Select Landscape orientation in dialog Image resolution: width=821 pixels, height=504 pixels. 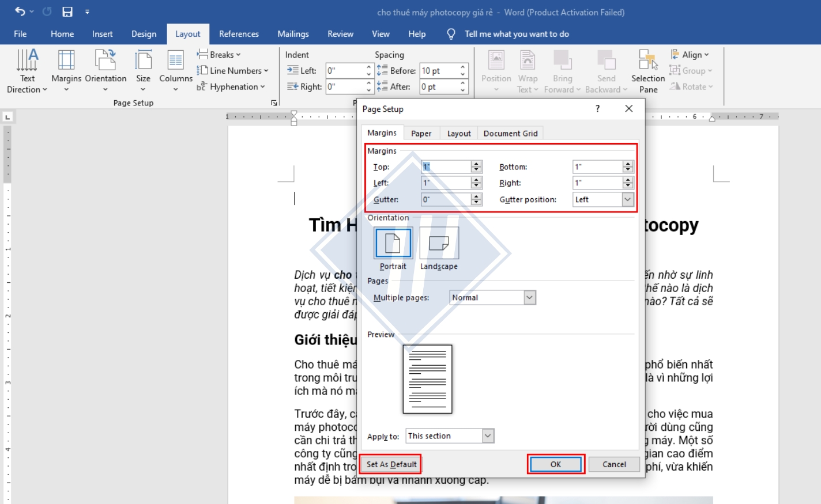(439, 243)
